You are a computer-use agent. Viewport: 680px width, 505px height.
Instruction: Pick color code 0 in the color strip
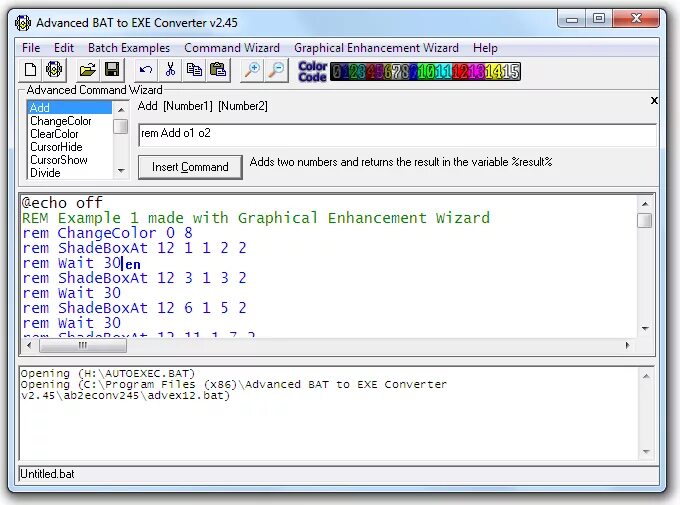tap(337, 72)
